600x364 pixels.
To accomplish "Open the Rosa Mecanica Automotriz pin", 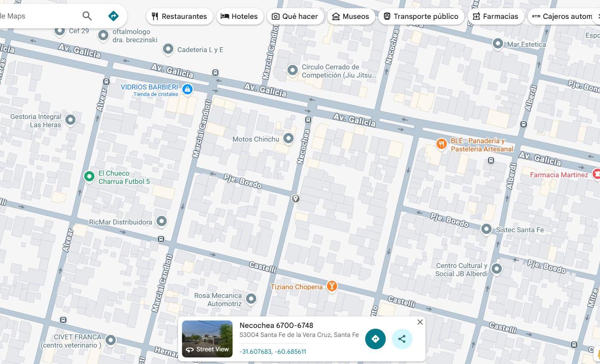I will [251, 298].
